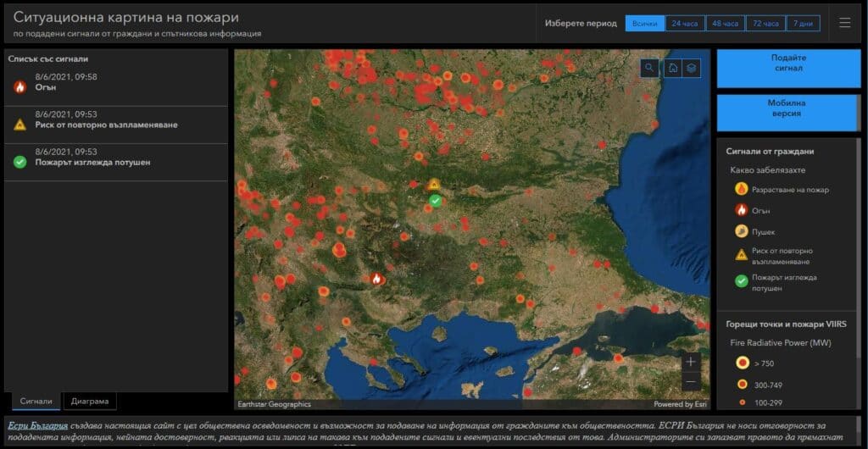Click the yellow warning triangle map marker
868x449 pixels.
tap(434, 184)
